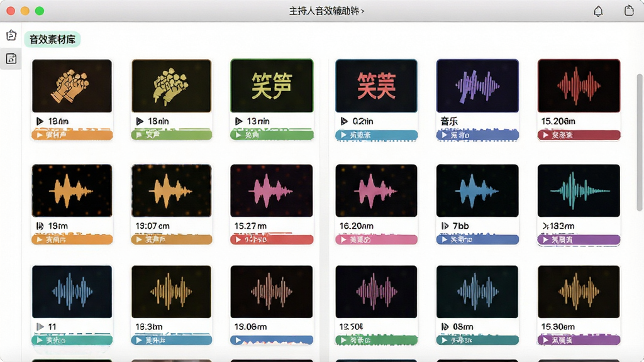
Task: Click the play icon beside 08m
Action: [x=445, y=327]
